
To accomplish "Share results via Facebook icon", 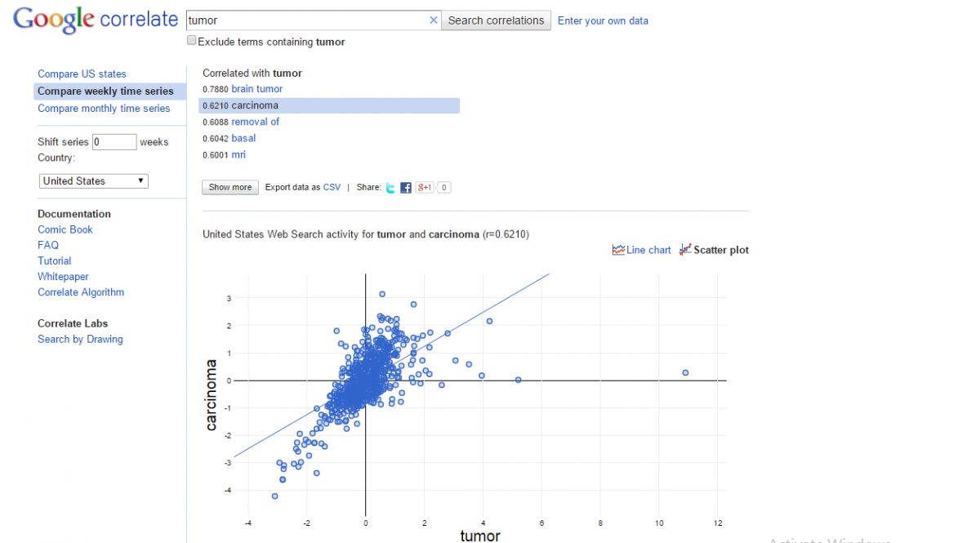I will 406,188.
